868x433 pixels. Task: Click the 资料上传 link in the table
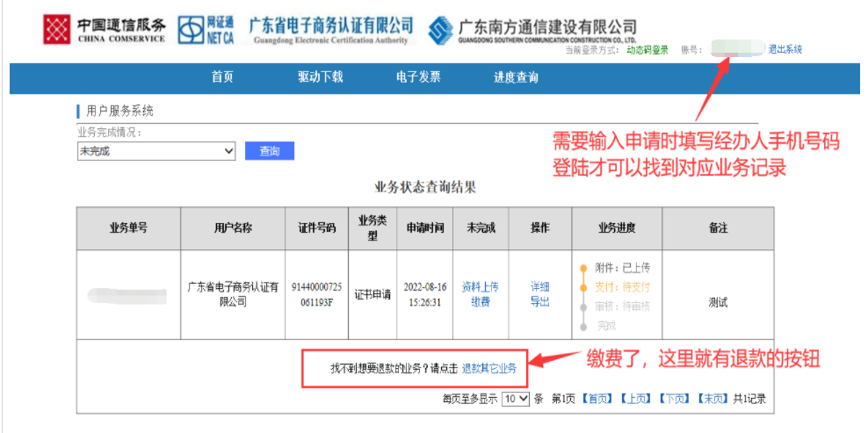(480, 287)
